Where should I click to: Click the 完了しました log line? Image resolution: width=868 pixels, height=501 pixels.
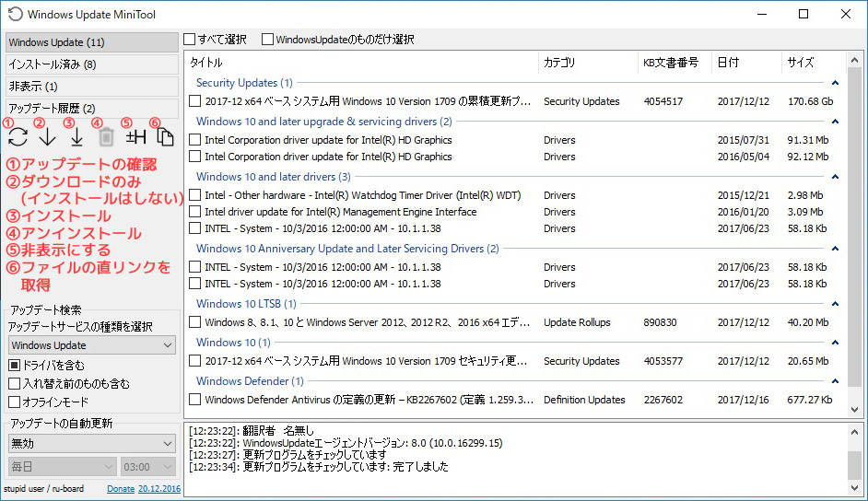point(318,467)
